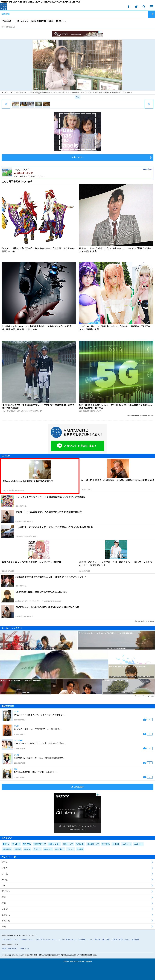Image resolution: width=155 pixels, height=980 pixels.
Task: Open the まんたんウェブとは footer link
Action: pos(10,939)
